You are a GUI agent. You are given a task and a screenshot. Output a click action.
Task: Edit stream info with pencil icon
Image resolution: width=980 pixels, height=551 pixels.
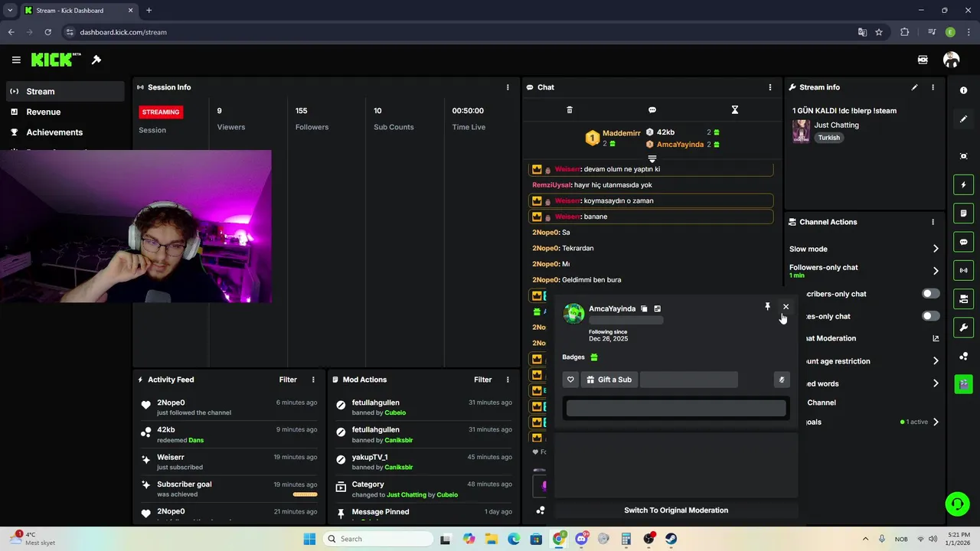pyautogui.click(x=914, y=87)
